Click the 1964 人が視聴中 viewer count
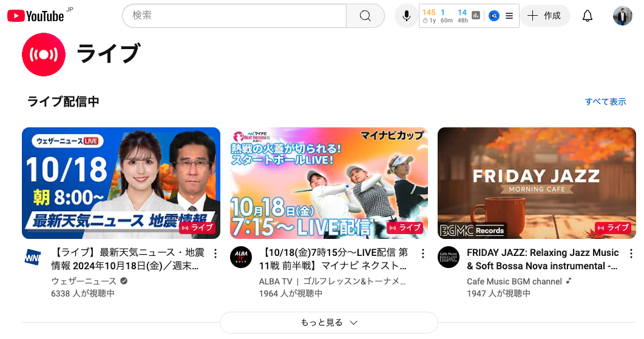 click(290, 294)
